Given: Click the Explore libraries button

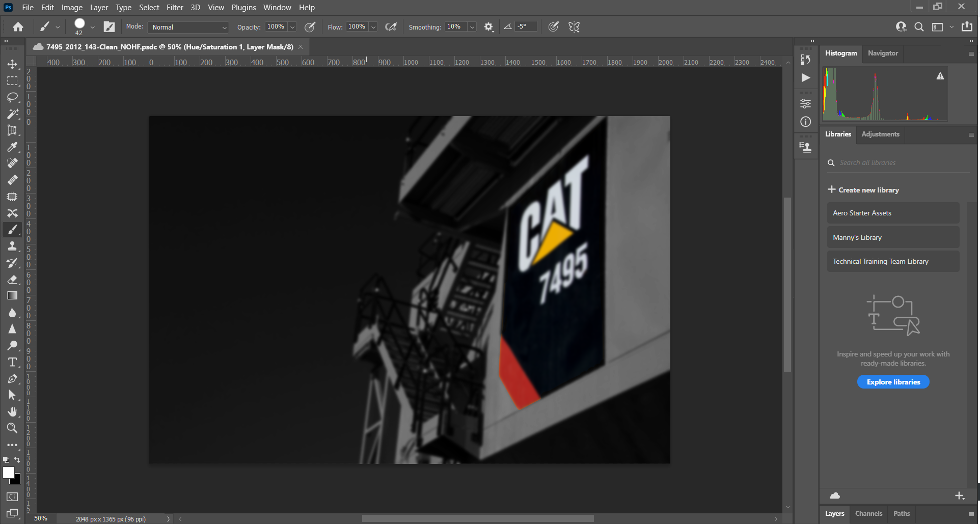Looking at the screenshot, I should (893, 382).
